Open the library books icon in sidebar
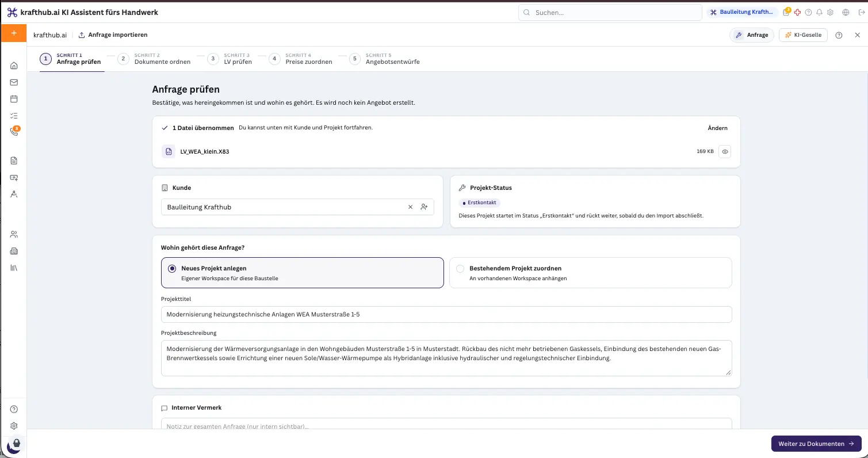The width and height of the screenshot is (868, 458). click(x=14, y=268)
